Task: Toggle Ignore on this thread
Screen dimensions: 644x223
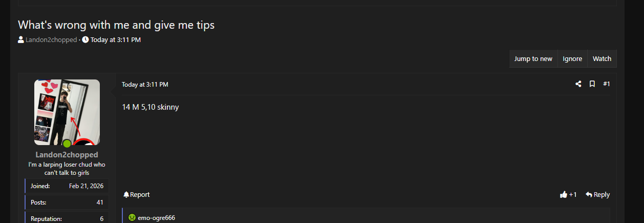Action: point(572,59)
